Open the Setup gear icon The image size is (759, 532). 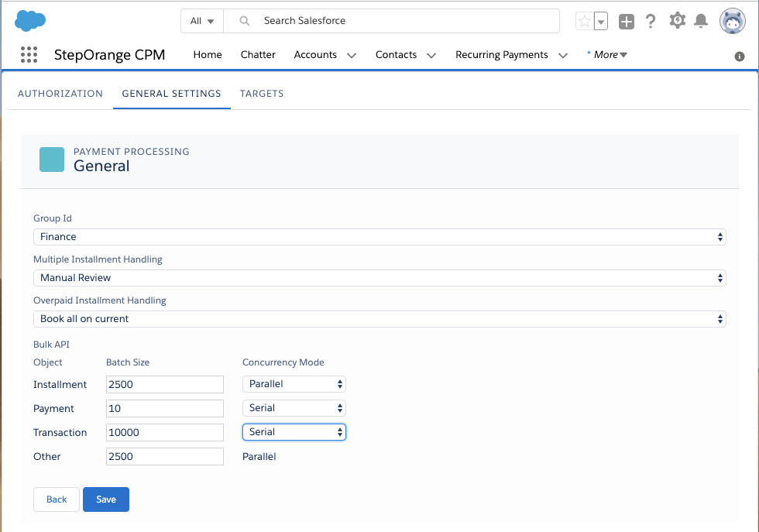[677, 21]
